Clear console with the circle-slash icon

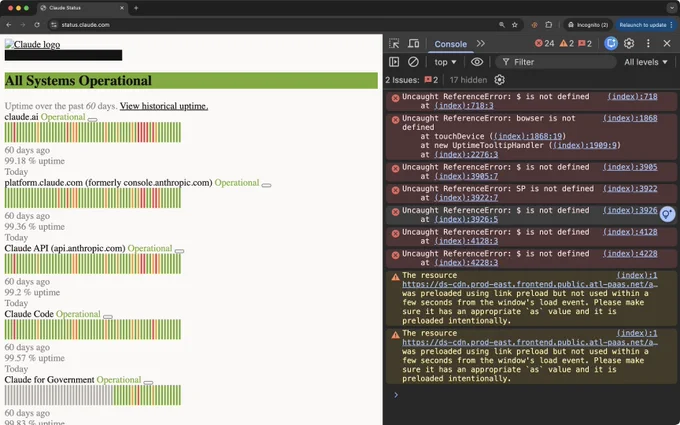click(x=413, y=62)
